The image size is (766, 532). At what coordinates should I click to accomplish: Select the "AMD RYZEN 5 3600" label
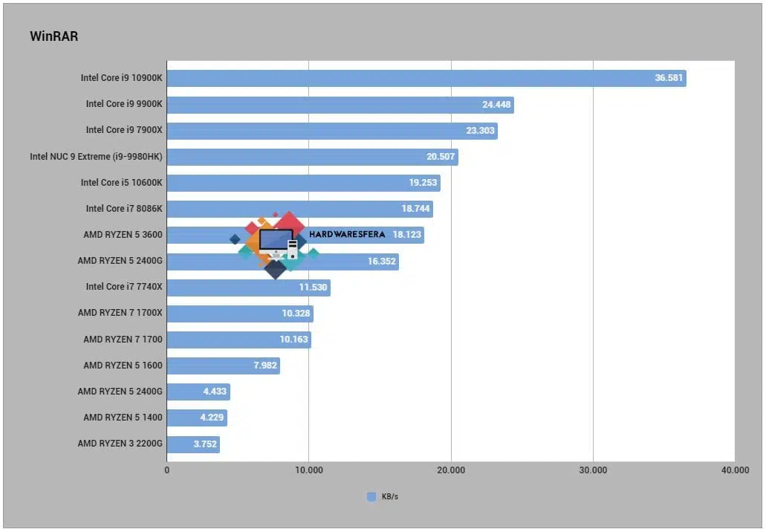[x=123, y=235]
